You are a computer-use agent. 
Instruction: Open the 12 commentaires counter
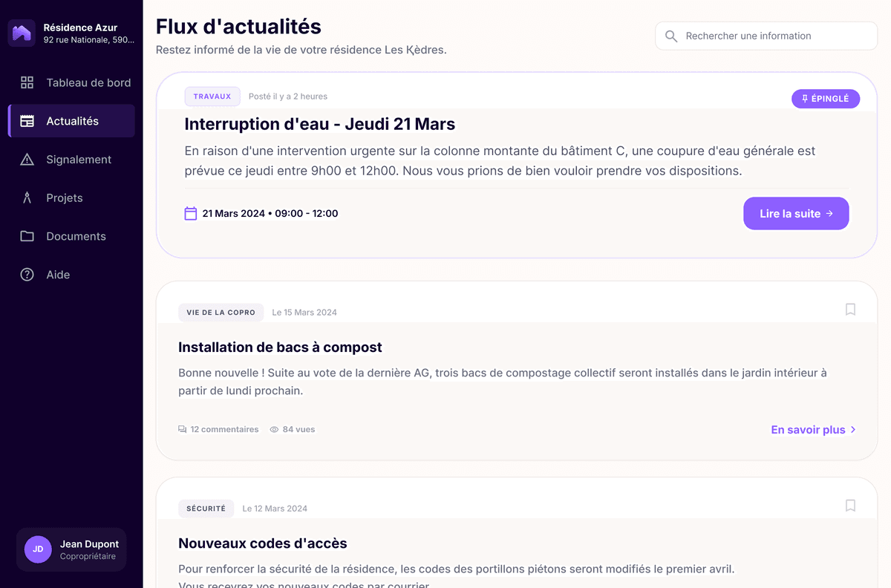[x=218, y=429]
